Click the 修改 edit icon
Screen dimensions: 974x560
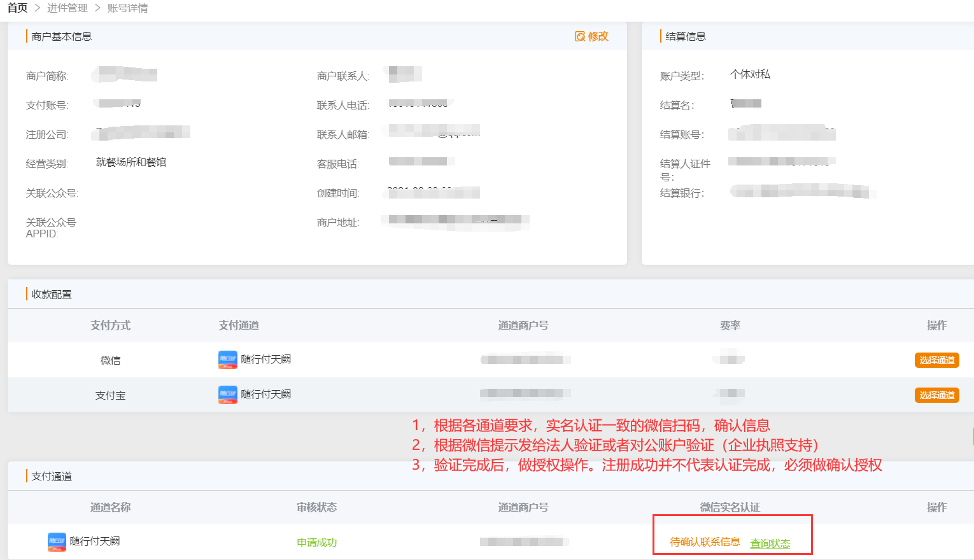pyautogui.click(x=580, y=36)
